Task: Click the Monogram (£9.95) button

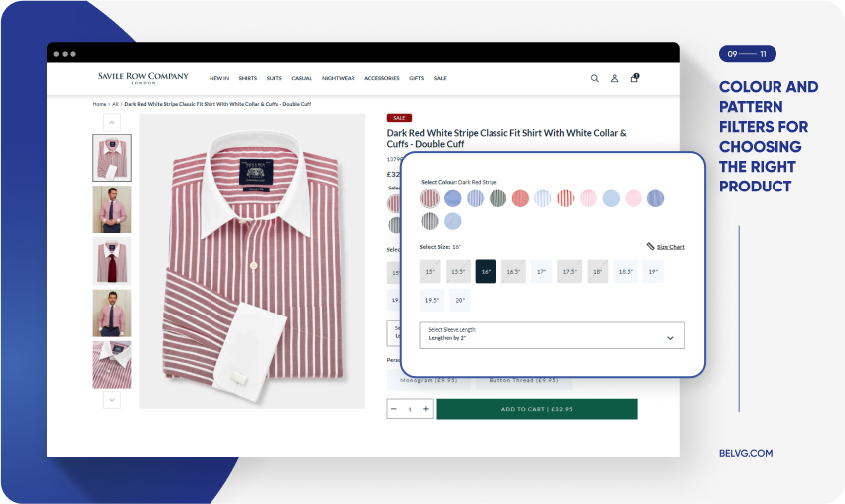Action: 429,381
